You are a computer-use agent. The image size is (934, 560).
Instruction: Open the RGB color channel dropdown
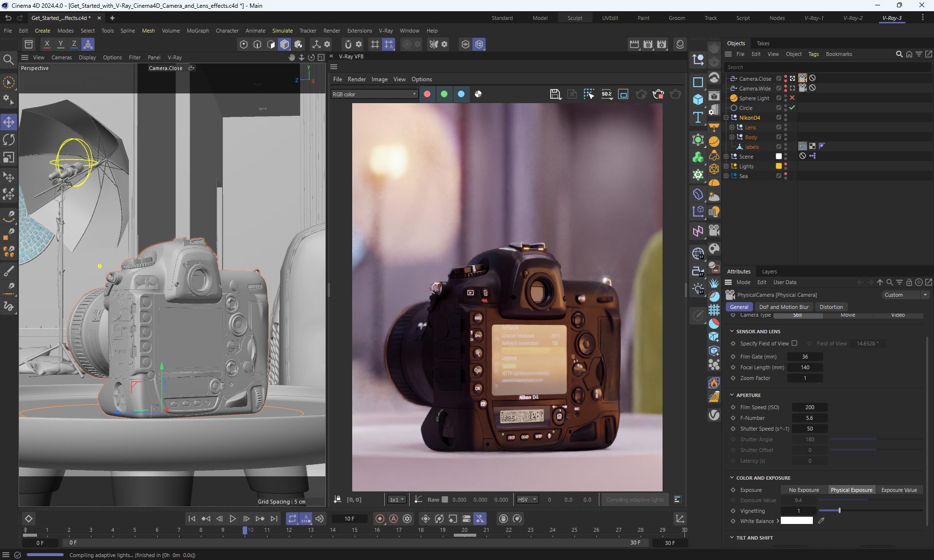click(374, 94)
